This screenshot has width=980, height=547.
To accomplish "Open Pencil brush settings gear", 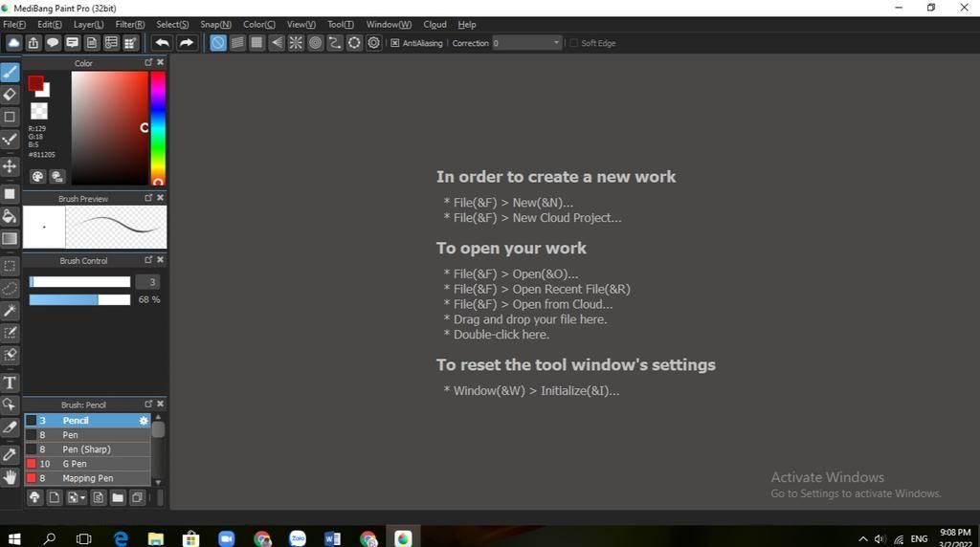I will pos(144,421).
